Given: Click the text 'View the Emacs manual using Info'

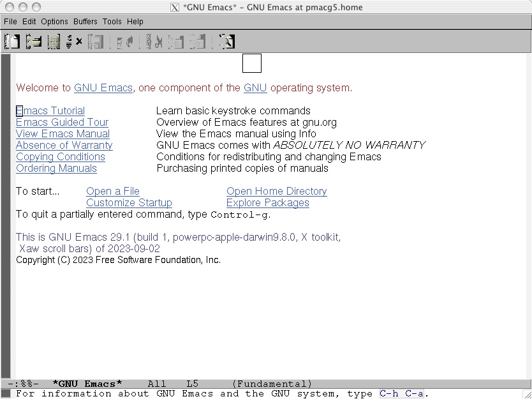Looking at the screenshot, I should (236, 134).
